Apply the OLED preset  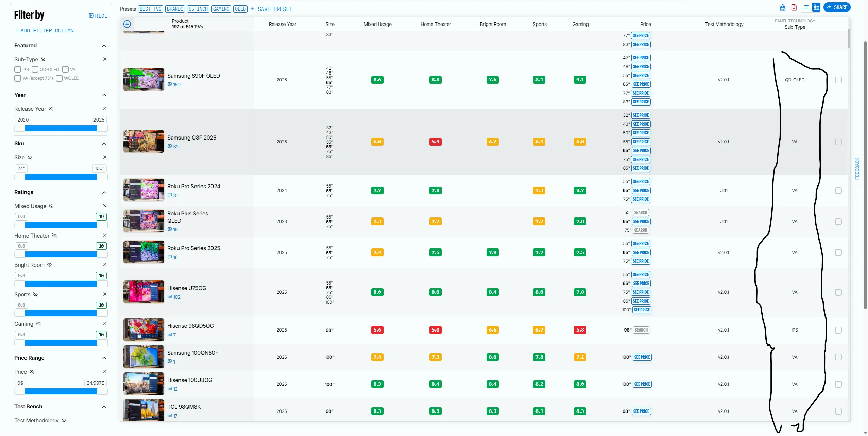point(240,9)
